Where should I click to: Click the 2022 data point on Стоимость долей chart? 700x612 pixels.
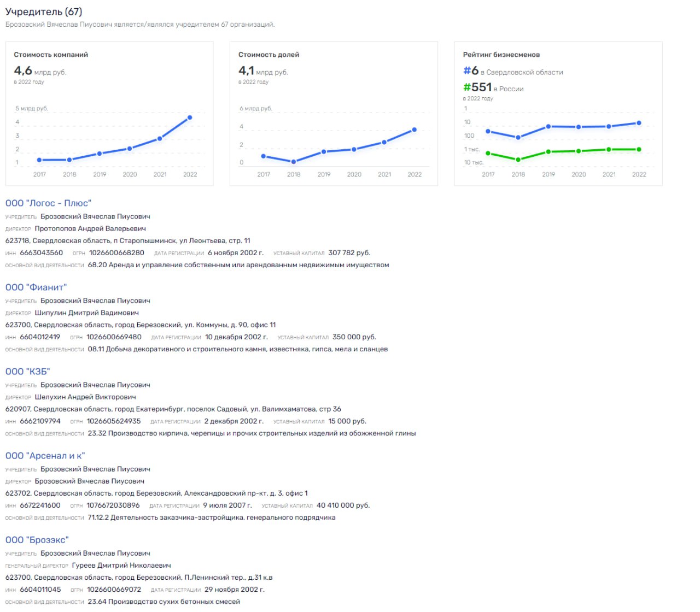tap(415, 130)
